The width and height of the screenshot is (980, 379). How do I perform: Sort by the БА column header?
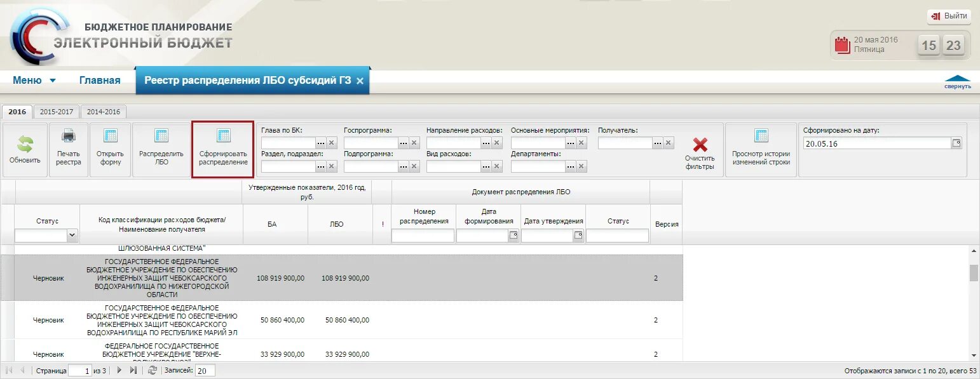pos(271,223)
